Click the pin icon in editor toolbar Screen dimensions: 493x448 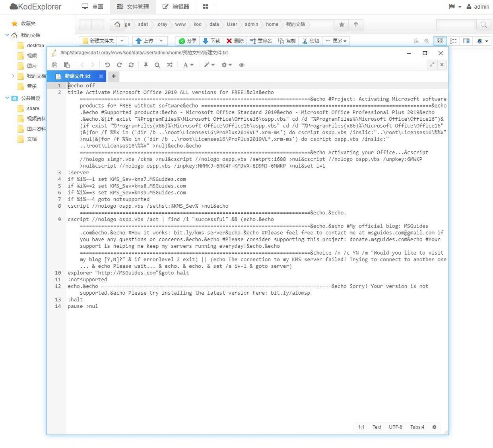pos(146,65)
